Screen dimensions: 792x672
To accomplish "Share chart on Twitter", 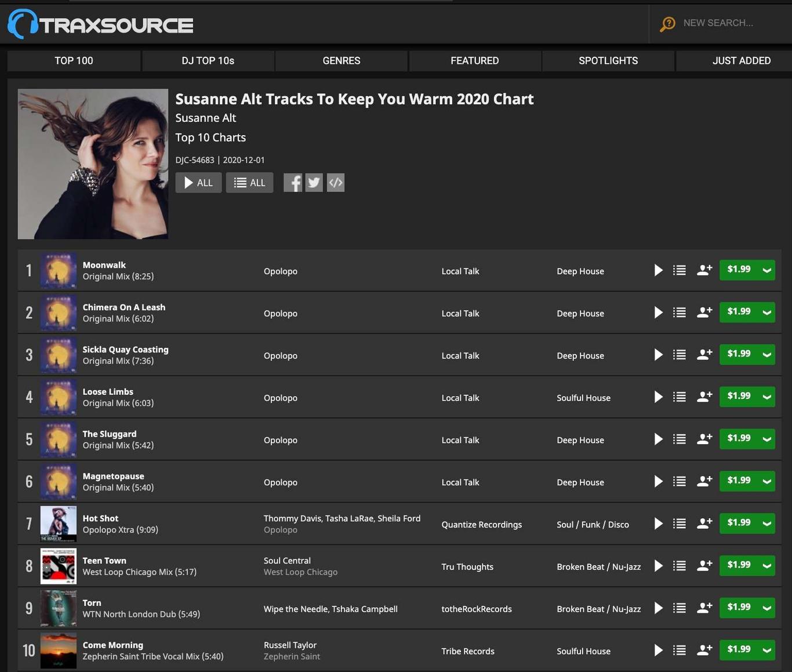I will coord(314,183).
